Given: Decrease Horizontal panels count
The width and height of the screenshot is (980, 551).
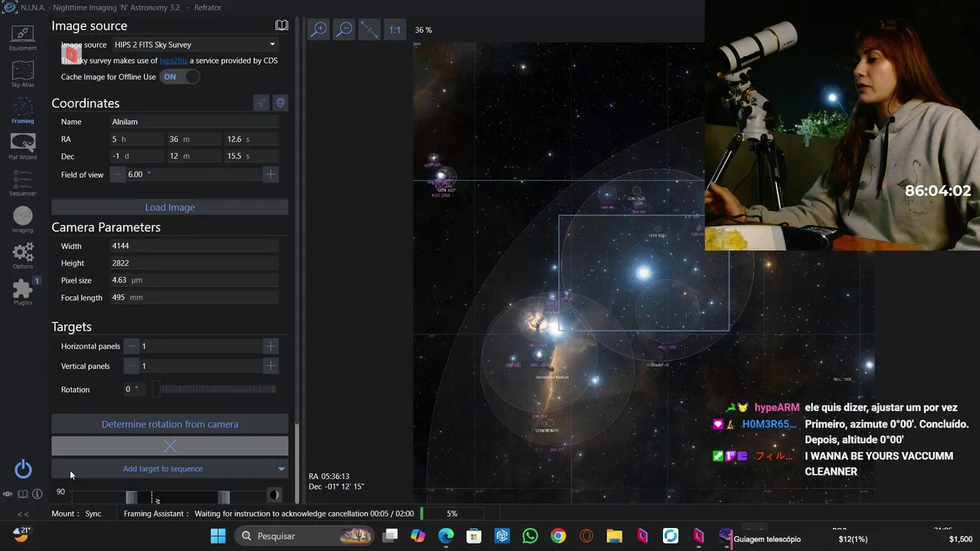Looking at the screenshot, I should pos(132,346).
